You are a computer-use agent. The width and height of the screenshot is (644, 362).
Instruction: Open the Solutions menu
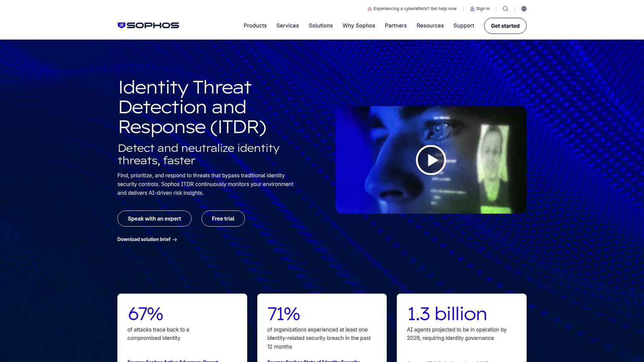(321, 26)
